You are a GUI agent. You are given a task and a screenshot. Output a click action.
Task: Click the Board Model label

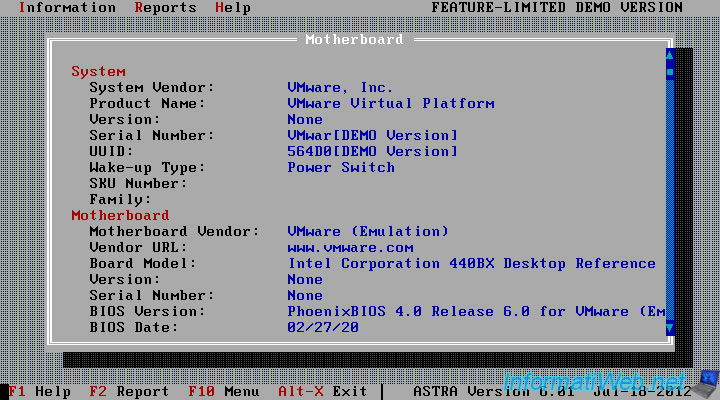pos(142,264)
